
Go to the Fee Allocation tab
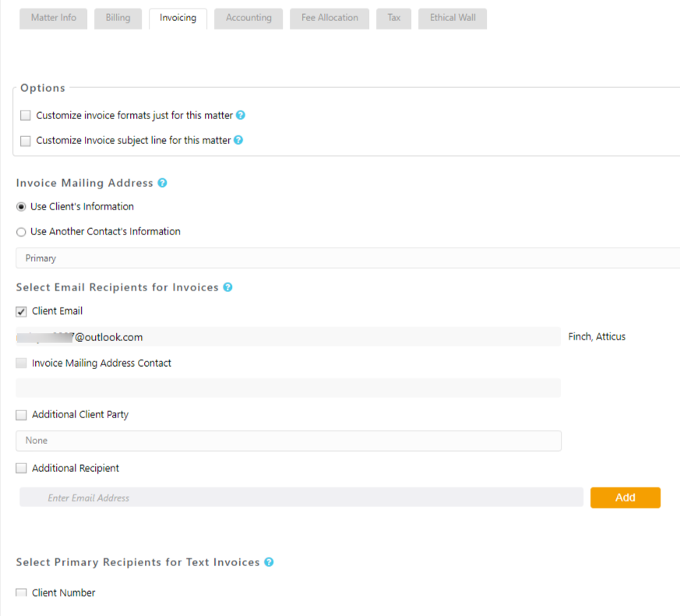[329, 18]
